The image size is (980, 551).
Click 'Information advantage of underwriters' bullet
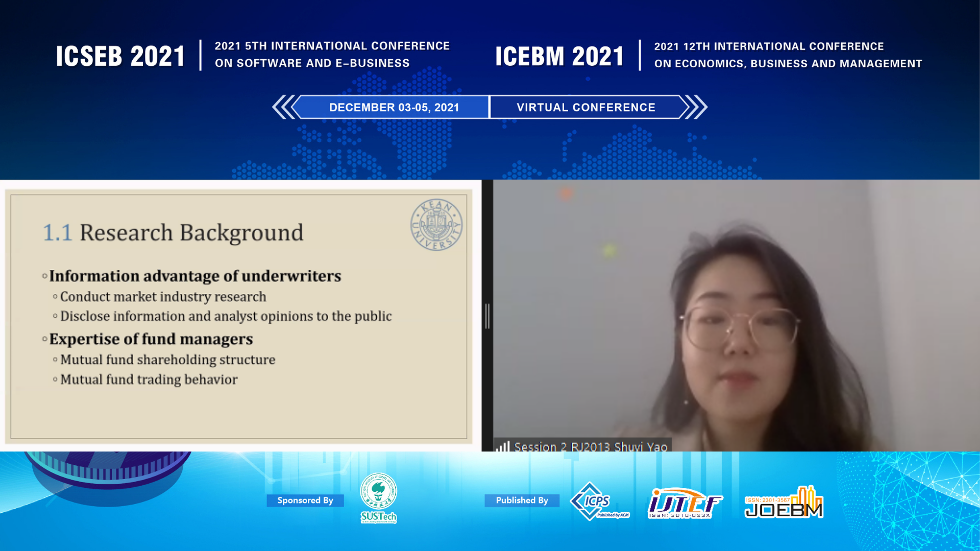click(x=195, y=276)
